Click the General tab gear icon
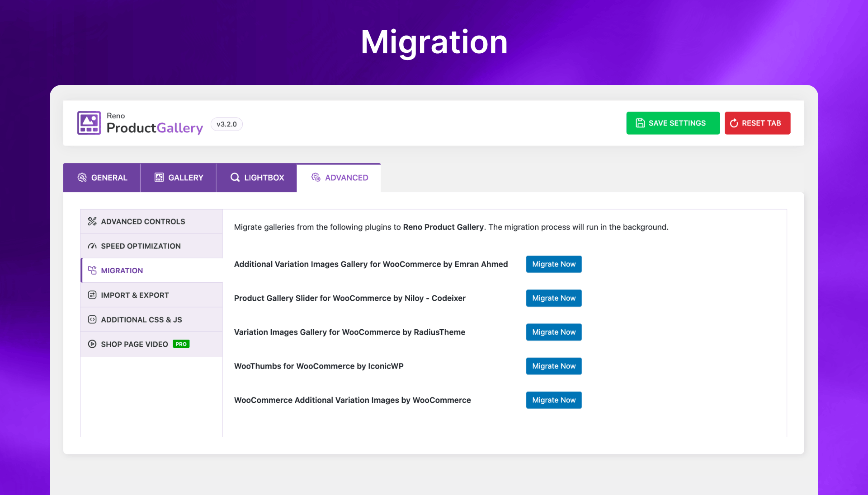This screenshot has height=495, width=868. pos(82,177)
